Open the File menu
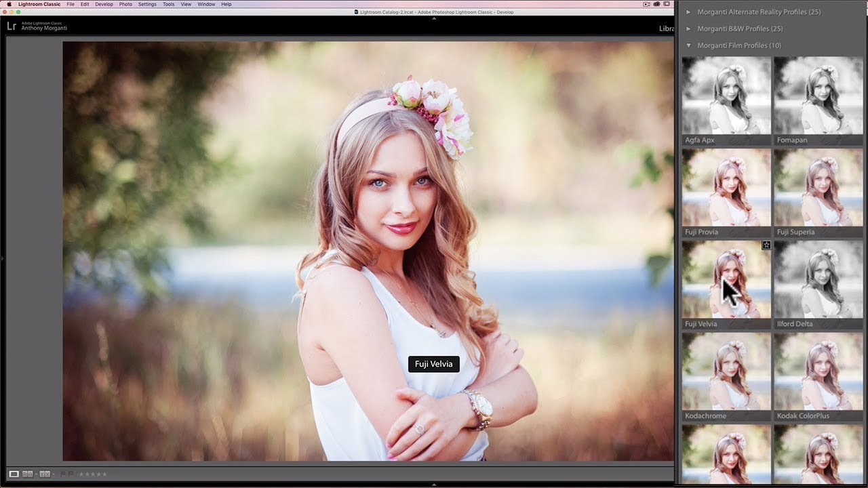Viewport: 868px width, 488px height. coord(71,4)
